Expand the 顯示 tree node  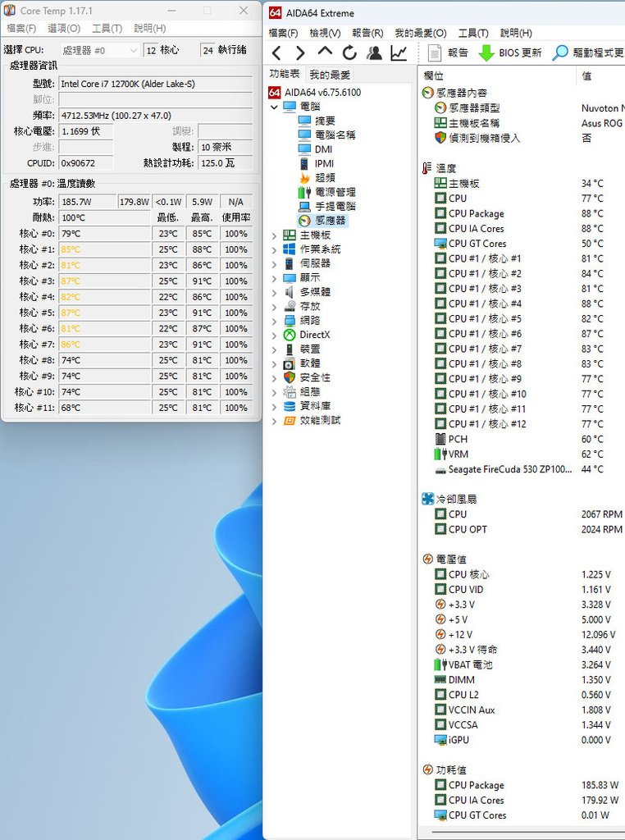click(x=274, y=278)
